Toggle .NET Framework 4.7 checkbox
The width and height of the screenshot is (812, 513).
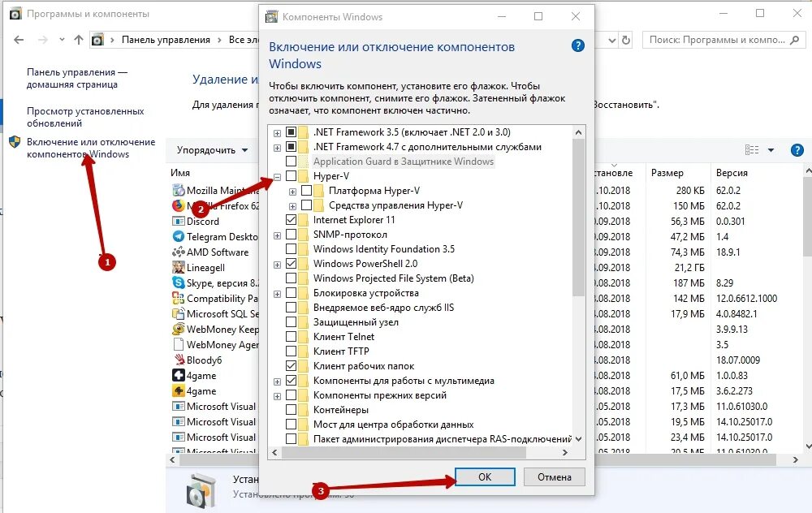coord(291,146)
